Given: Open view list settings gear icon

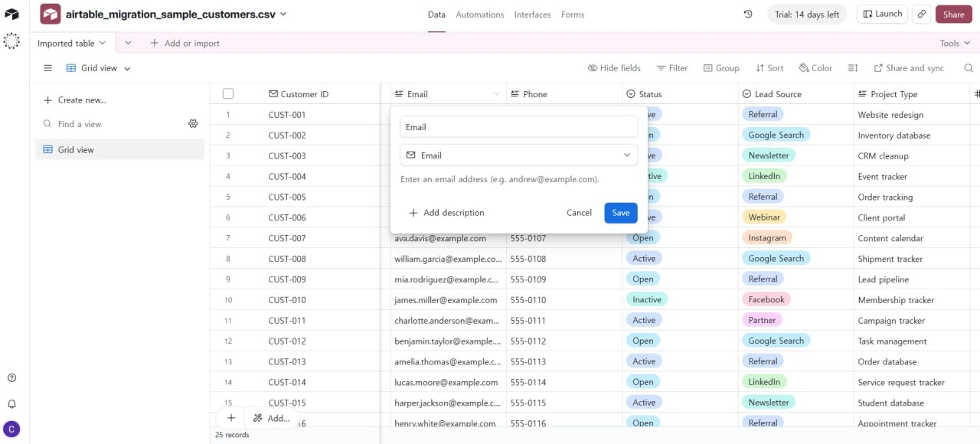Looking at the screenshot, I should click(193, 124).
